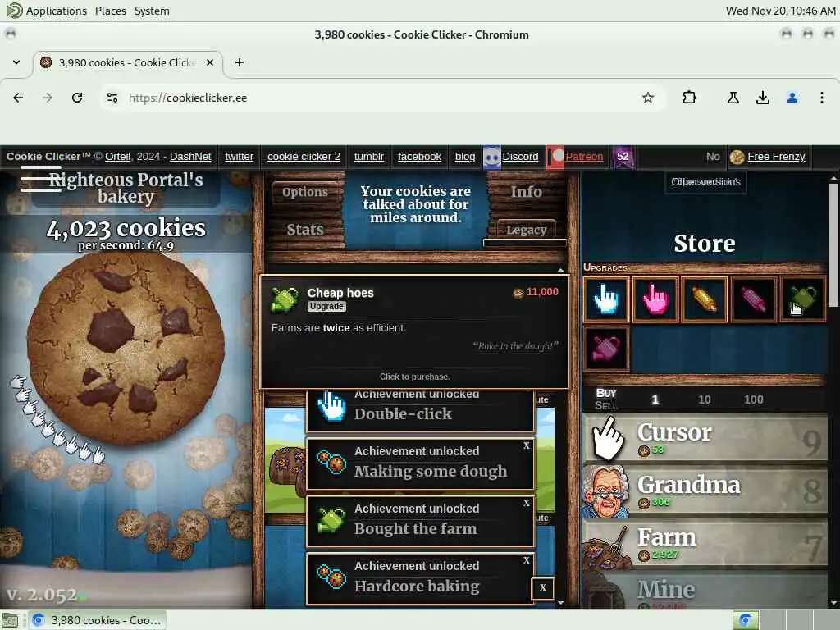Open the Chromium three-dot menu

pyautogui.click(x=822, y=98)
